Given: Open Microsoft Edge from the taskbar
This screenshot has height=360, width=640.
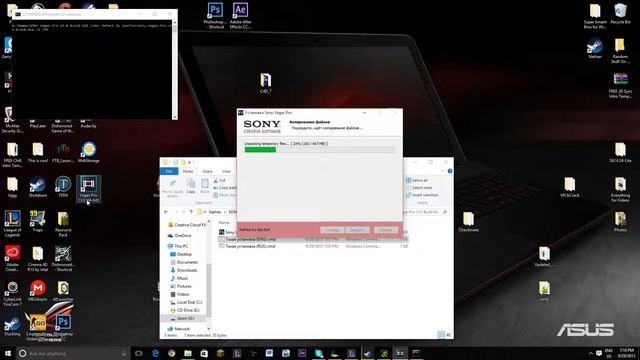Looking at the screenshot, I should pyautogui.click(x=156, y=353).
